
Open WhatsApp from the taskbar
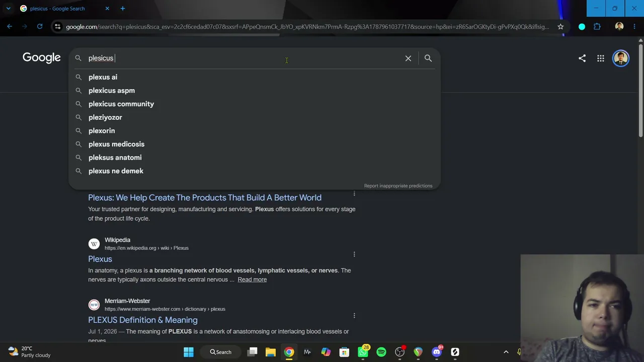pyautogui.click(x=363, y=352)
